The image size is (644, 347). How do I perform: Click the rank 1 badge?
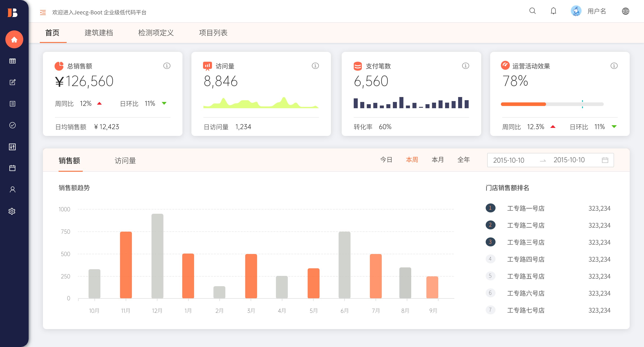[491, 208]
